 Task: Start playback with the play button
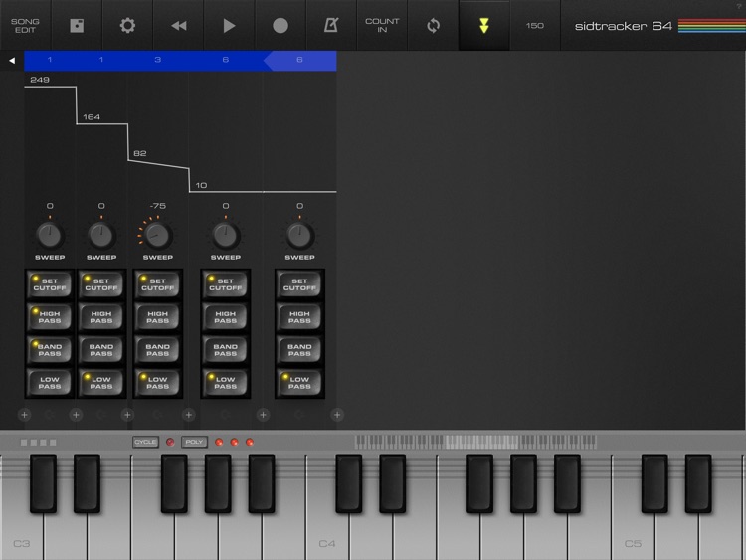[x=230, y=25]
